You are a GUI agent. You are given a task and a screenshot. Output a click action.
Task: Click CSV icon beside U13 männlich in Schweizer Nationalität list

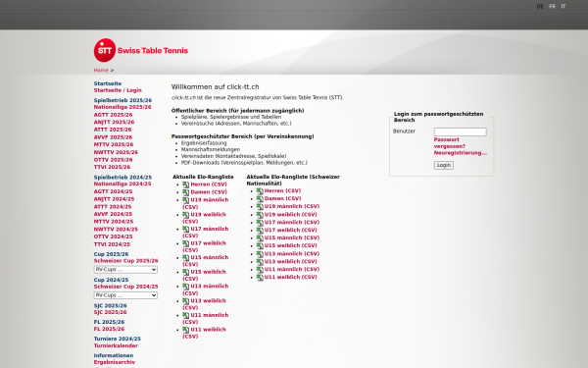tap(260, 254)
